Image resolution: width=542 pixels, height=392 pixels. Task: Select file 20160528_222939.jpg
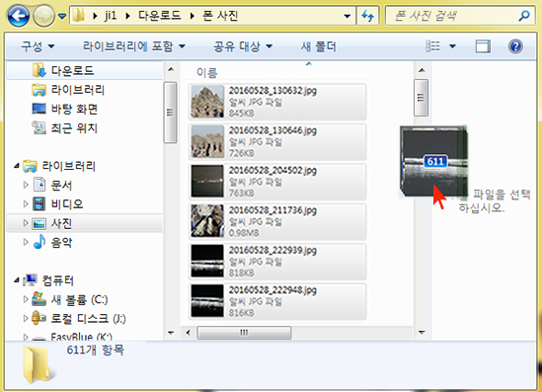277,262
